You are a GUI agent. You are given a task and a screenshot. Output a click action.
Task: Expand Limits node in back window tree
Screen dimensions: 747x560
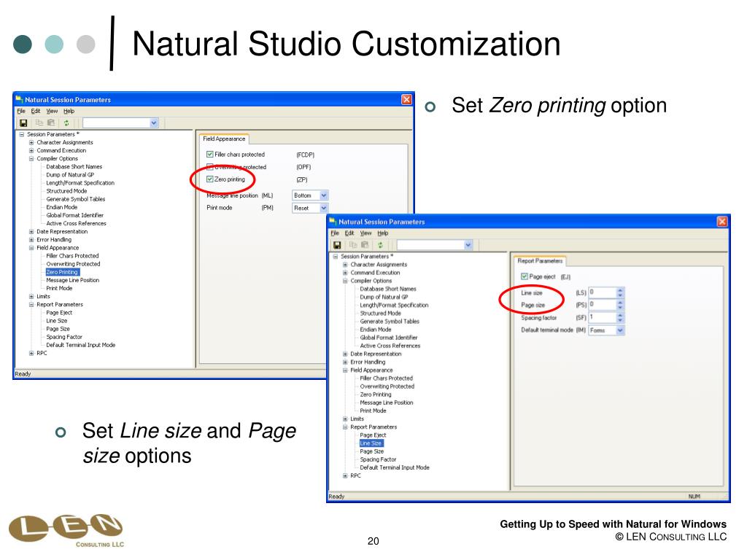point(31,296)
